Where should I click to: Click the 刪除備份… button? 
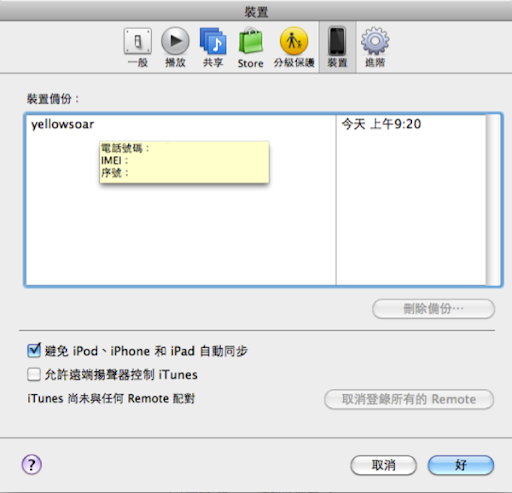point(433,309)
